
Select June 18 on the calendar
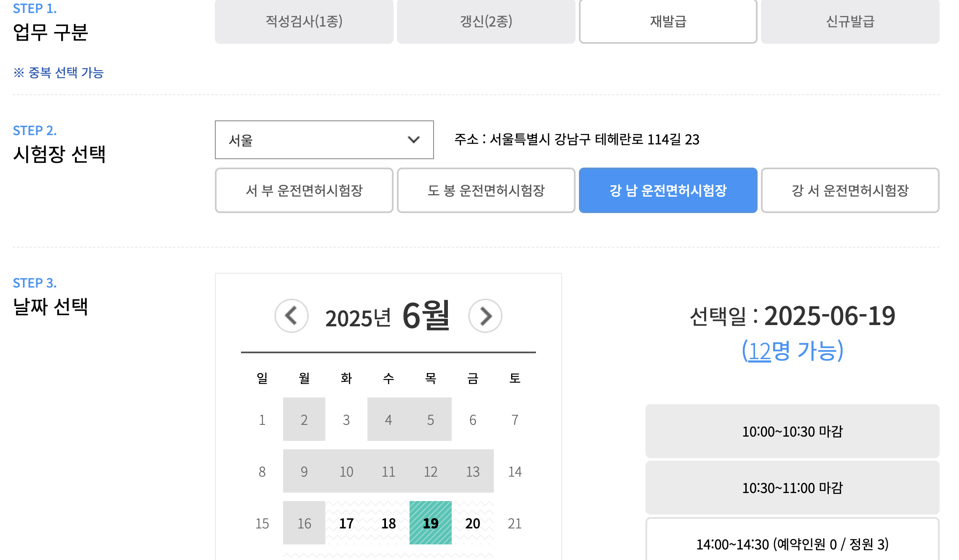[388, 523]
